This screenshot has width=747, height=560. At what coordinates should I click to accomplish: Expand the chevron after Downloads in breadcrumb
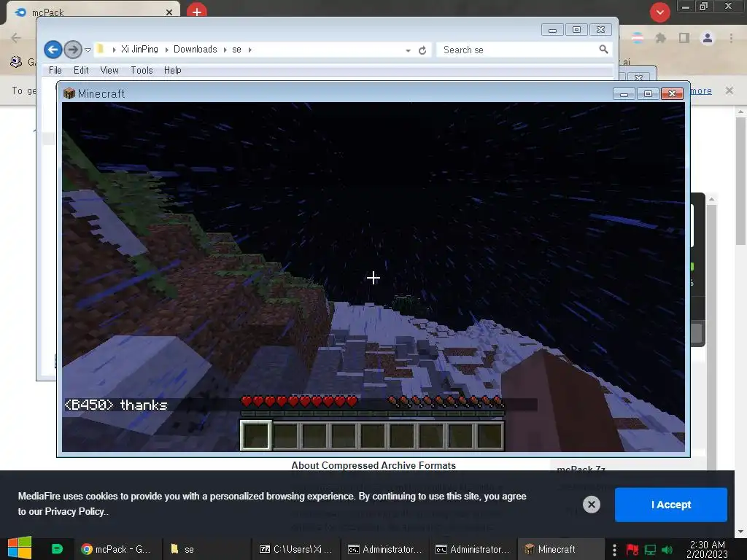225,50
